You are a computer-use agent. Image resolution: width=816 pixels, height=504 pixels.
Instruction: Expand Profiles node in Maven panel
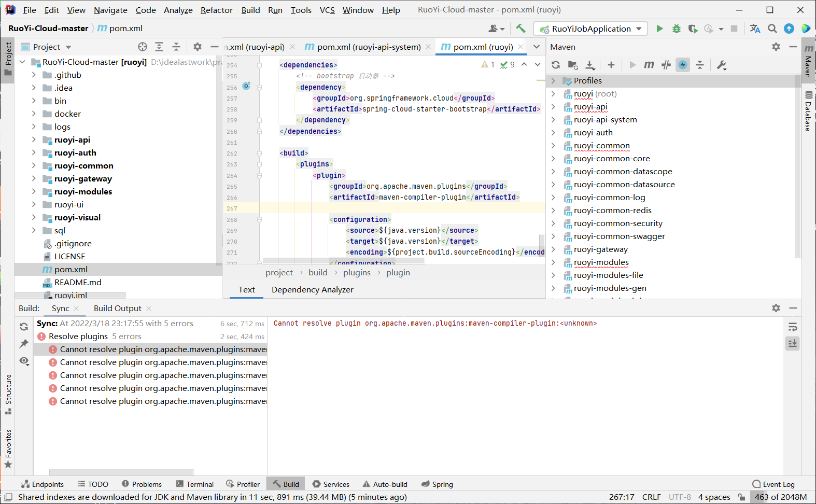click(x=553, y=80)
